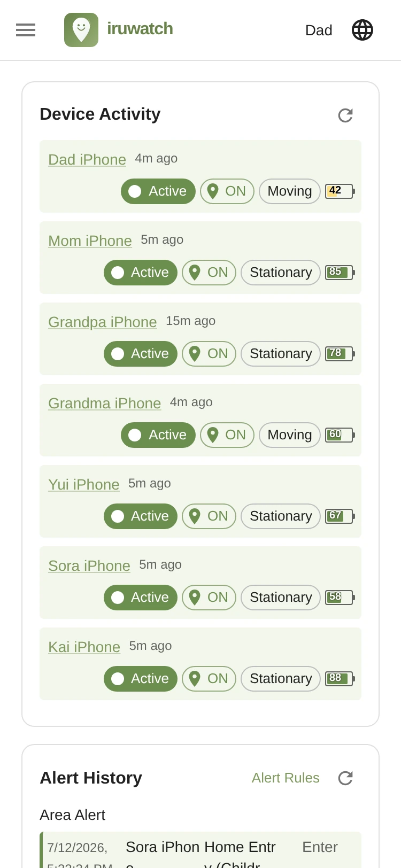
Task: Refresh the Alert History section
Action: (x=345, y=778)
